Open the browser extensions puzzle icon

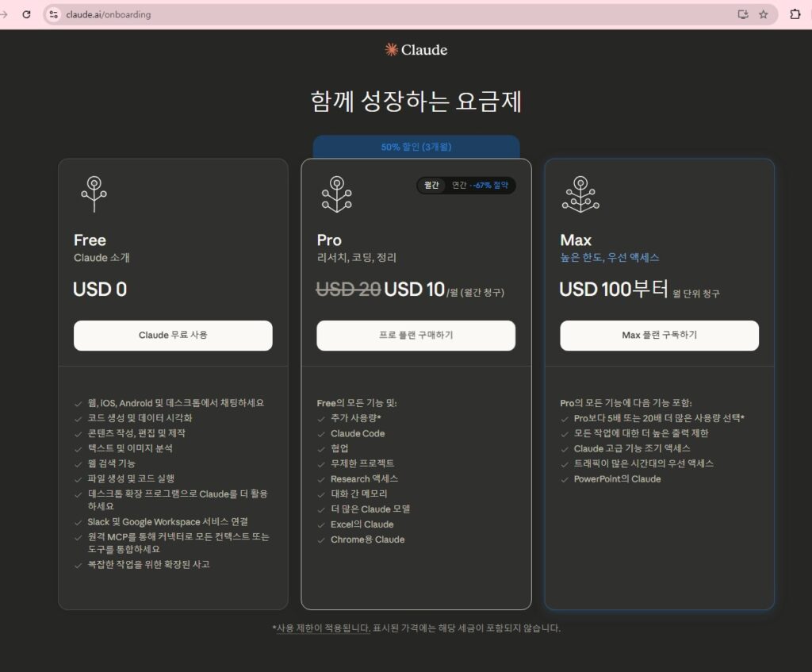(795, 14)
